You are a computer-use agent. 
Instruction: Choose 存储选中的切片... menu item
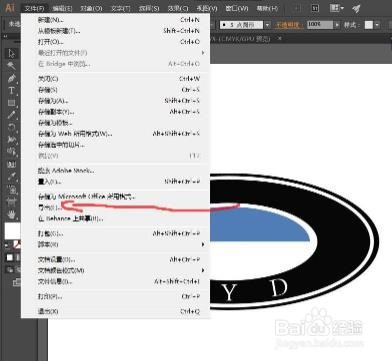(115, 145)
